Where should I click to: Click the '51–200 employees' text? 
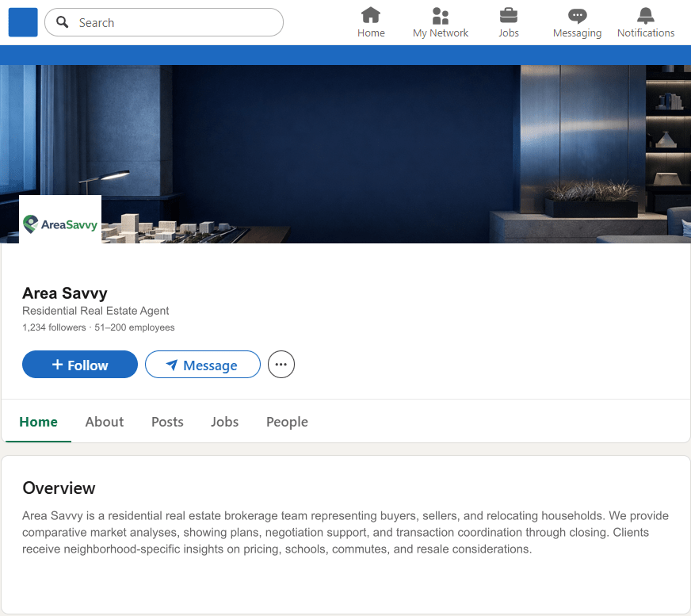click(x=135, y=327)
